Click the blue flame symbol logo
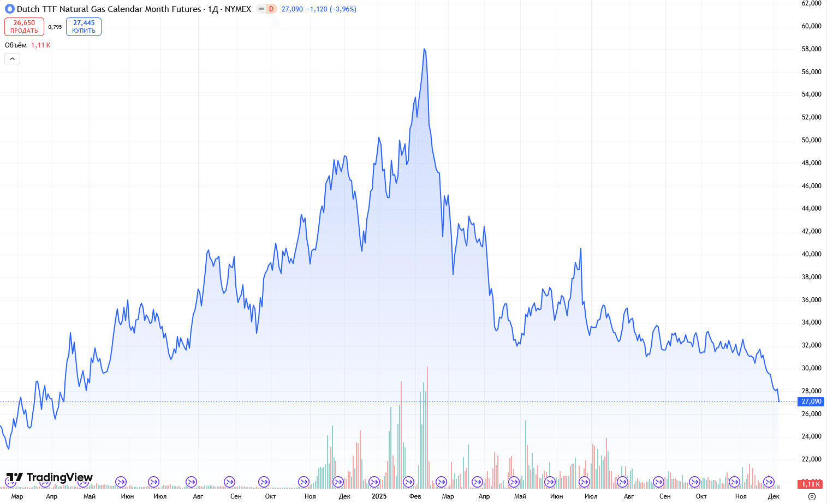The width and height of the screenshot is (827, 504). pyautogui.click(x=9, y=9)
